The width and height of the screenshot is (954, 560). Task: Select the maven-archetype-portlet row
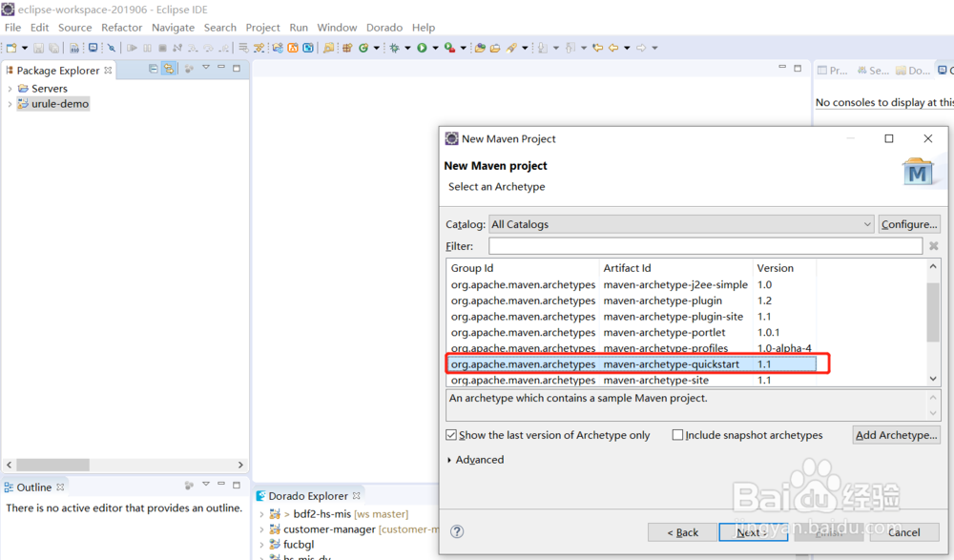click(631, 332)
